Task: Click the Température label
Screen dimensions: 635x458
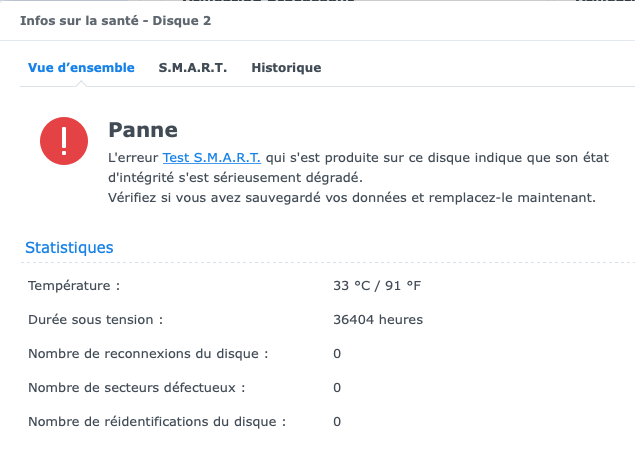Action: pos(74,286)
